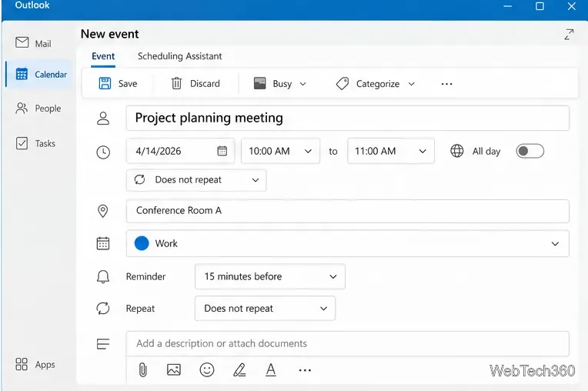Close the Outlook window
588x391 pixels.
click(x=572, y=6)
